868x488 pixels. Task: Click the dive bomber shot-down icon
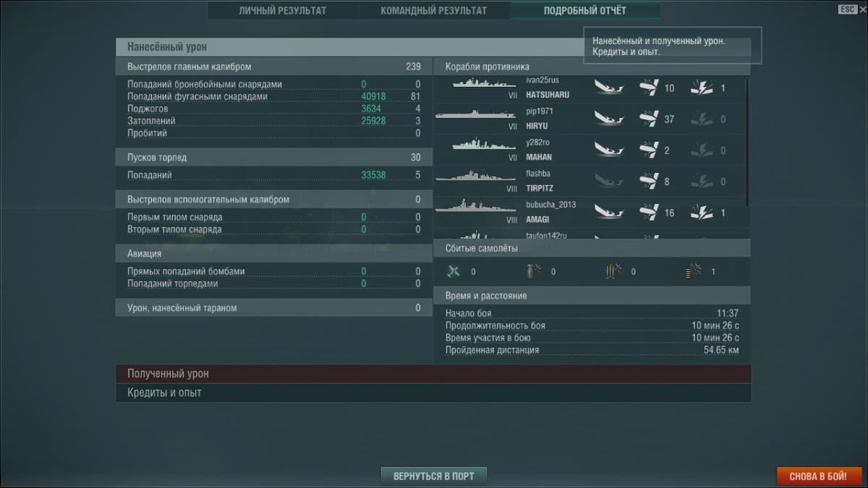pos(534,272)
